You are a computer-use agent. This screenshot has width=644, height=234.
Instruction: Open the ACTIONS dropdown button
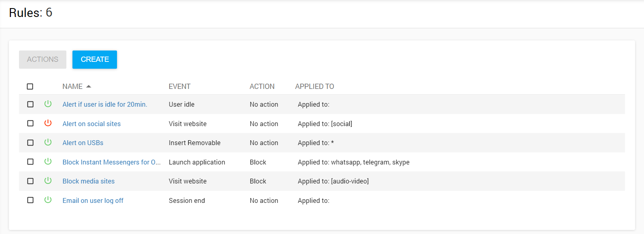point(43,59)
